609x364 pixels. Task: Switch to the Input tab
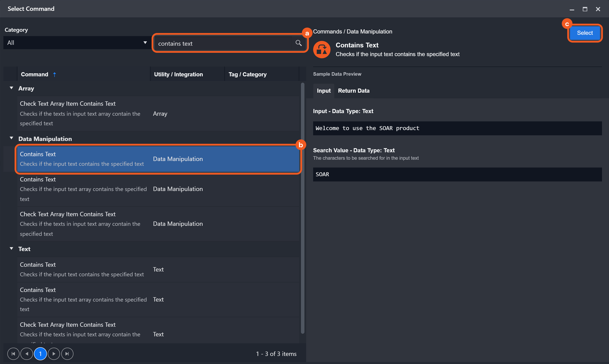click(x=323, y=91)
